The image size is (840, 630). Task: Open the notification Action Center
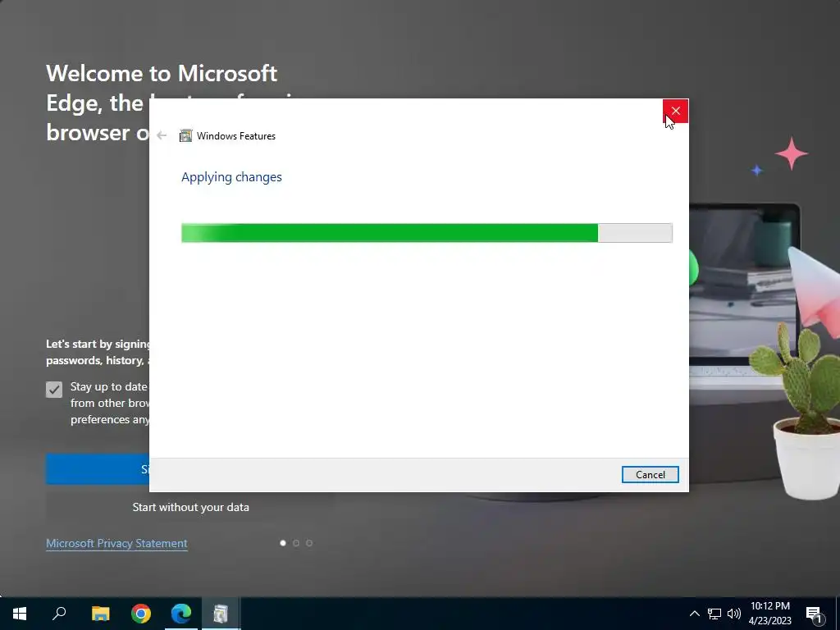coord(815,614)
